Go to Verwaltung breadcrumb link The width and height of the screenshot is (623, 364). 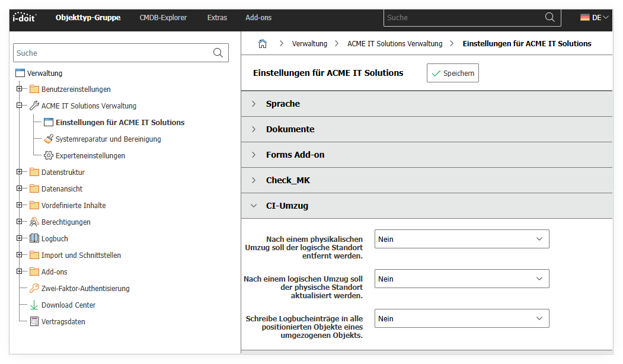point(309,44)
